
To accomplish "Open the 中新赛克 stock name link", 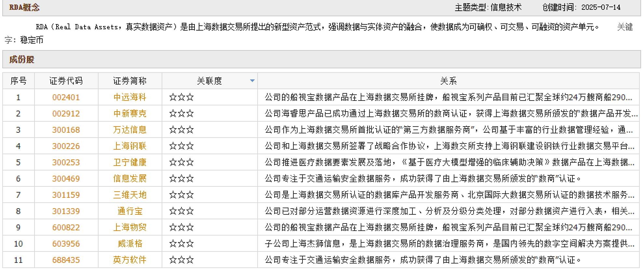I will tap(130, 114).
